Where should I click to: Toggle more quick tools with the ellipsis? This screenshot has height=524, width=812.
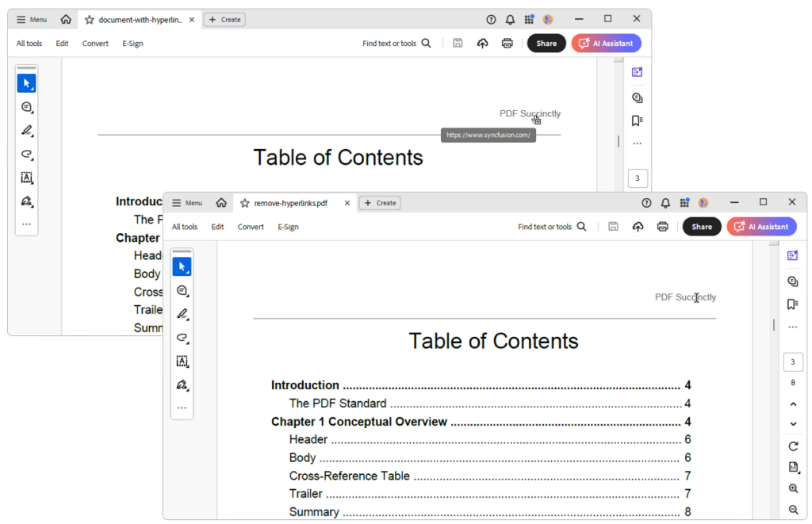coord(182,407)
